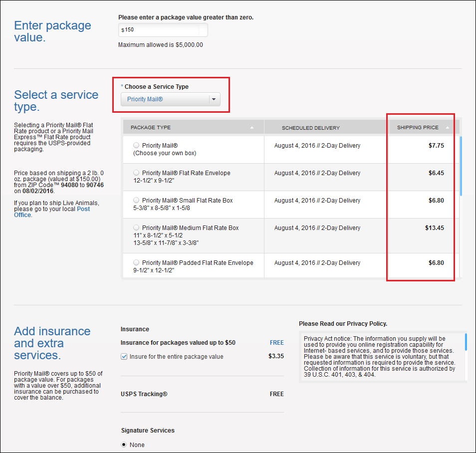
Task: Sort table by Shipping Price column
Action: (423, 128)
